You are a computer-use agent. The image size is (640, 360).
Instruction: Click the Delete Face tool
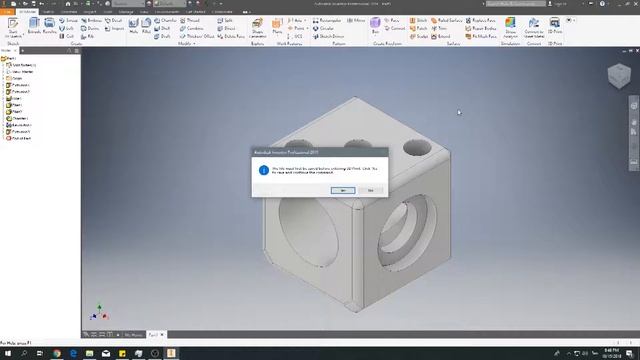click(231, 36)
